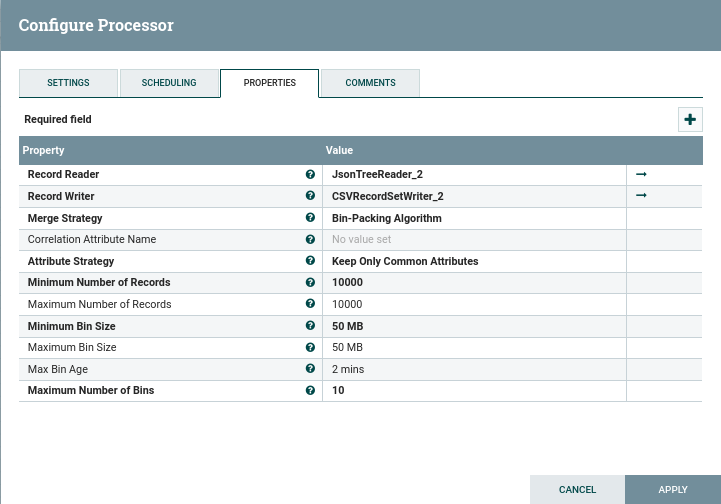The height and width of the screenshot is (504, 721).
Task: Show help icon for Max Bin Age
Action: tap(310, 369)
